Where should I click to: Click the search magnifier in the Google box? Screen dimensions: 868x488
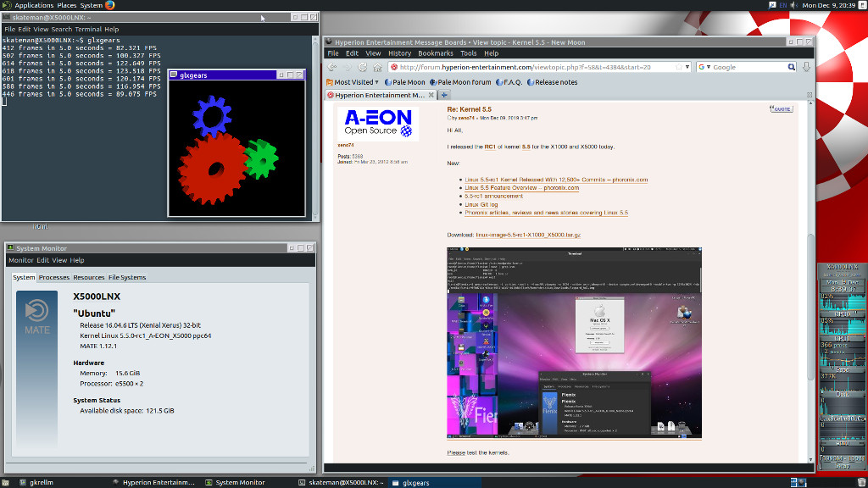pos(792,67)
